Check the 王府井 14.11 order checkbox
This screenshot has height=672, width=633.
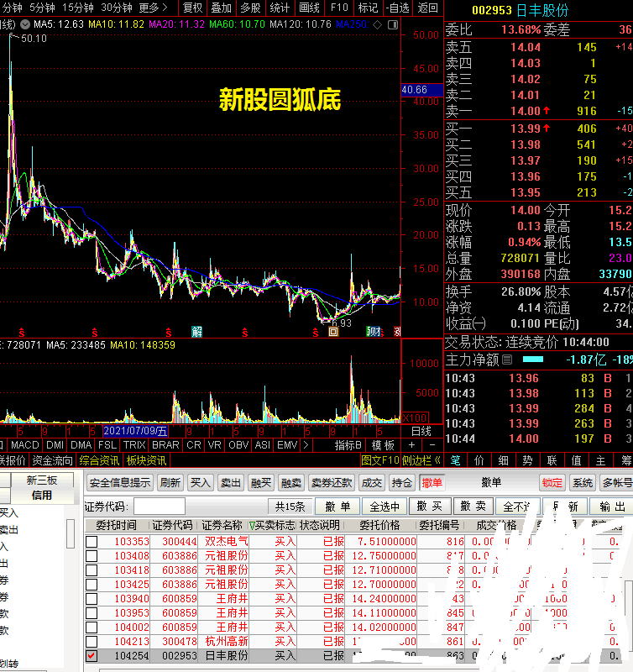pos(92,613)
